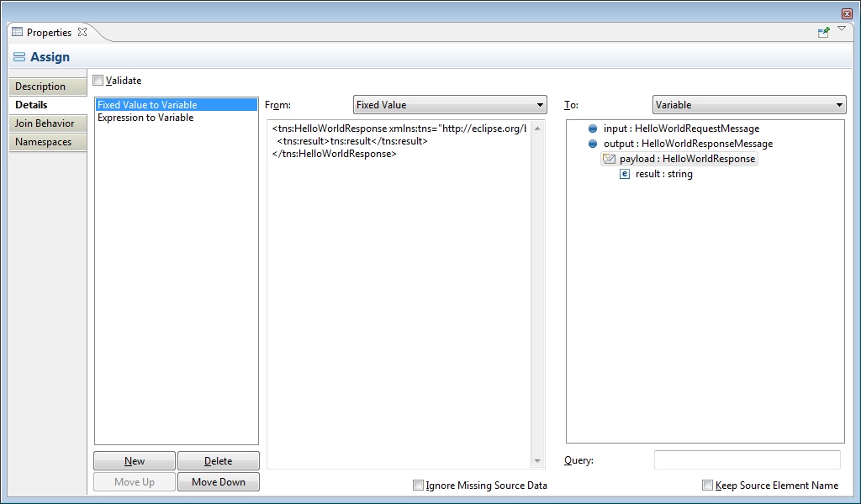Open the Properties view menu triangle
Viewport: 861px width, 504px height.
[x=842, y=29]
